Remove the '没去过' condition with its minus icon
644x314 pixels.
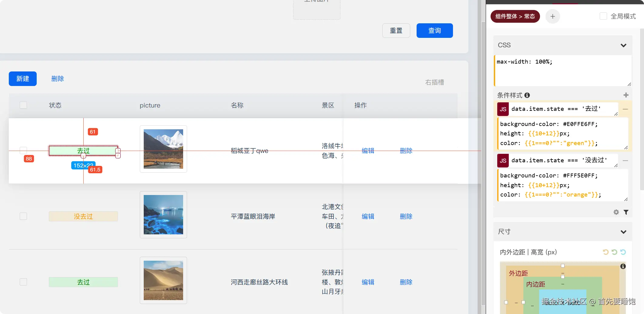click(x=625, y=160)
